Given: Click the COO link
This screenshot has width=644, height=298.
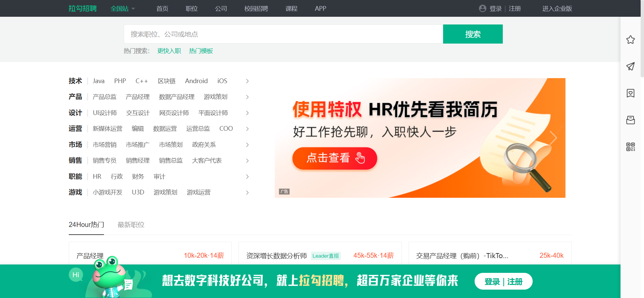Looking at the screenshot, I should (226, 129).
